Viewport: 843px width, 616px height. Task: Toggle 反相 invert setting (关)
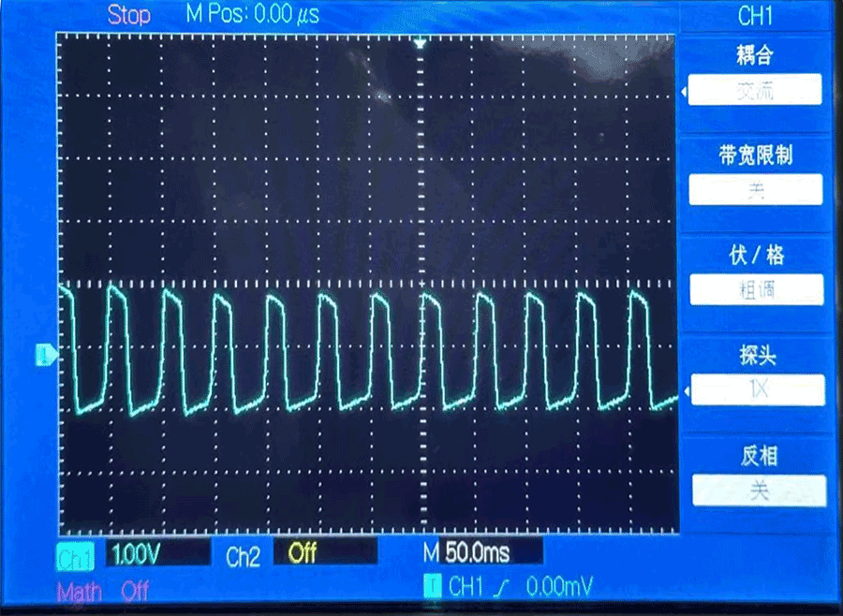758,491
